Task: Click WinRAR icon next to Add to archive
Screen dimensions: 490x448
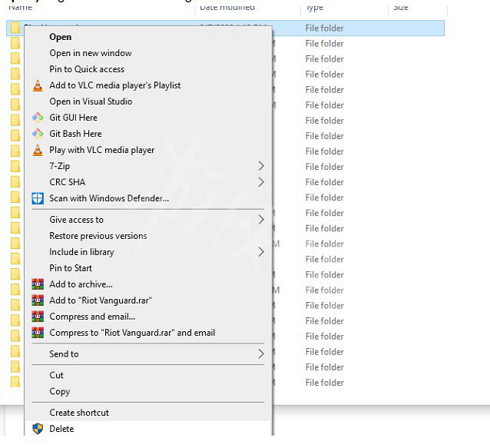Action: click(38, 284)
